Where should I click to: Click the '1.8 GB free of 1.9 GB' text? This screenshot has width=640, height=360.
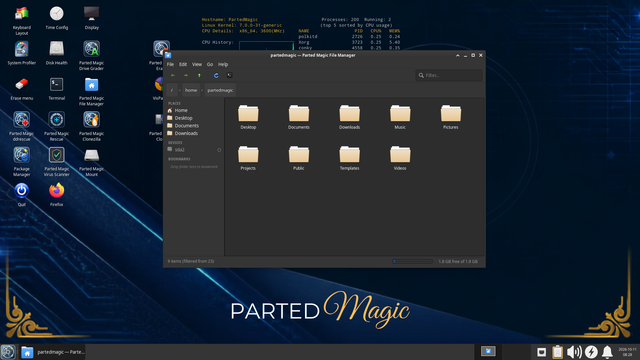click(458, 261)
